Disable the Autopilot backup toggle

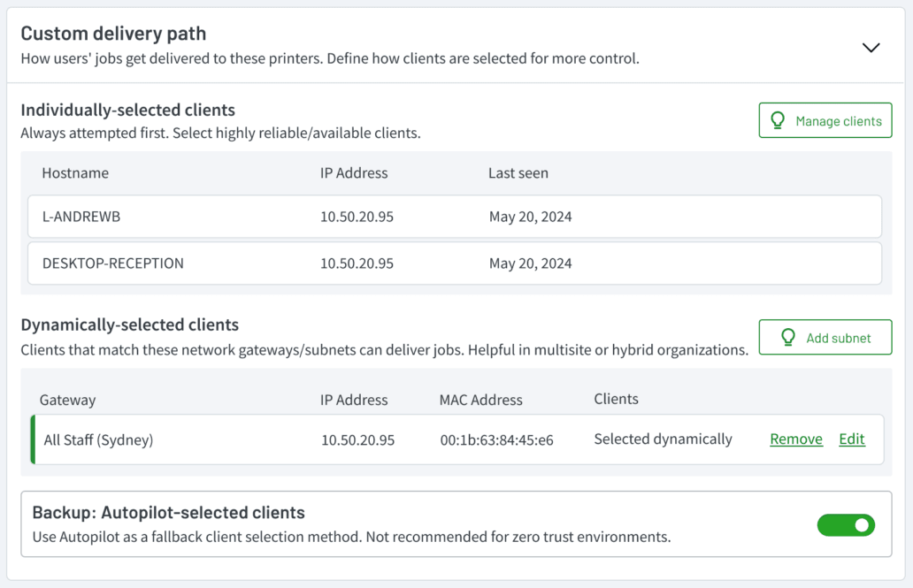845,525
